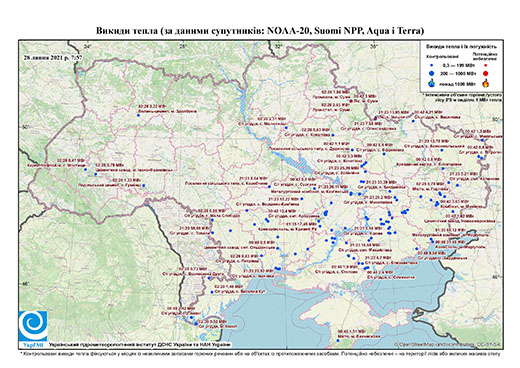Screen dimensions: 520x368
Task: Click the Ivano-Frankivsk cement plant marker
Action: pos(96,174)
